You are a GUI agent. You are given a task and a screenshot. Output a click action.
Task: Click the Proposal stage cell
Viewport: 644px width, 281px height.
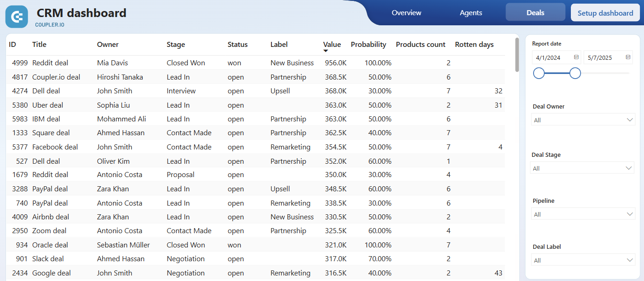[180, 174]
